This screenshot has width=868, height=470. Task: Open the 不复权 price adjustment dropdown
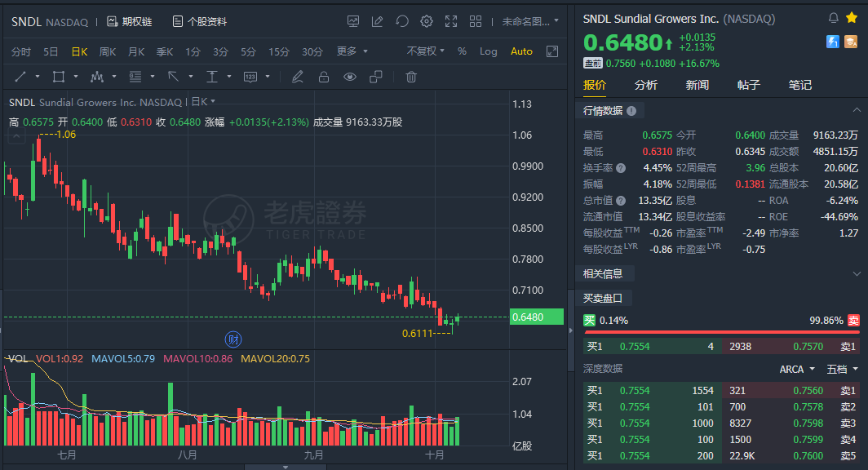tap(426, 51)
